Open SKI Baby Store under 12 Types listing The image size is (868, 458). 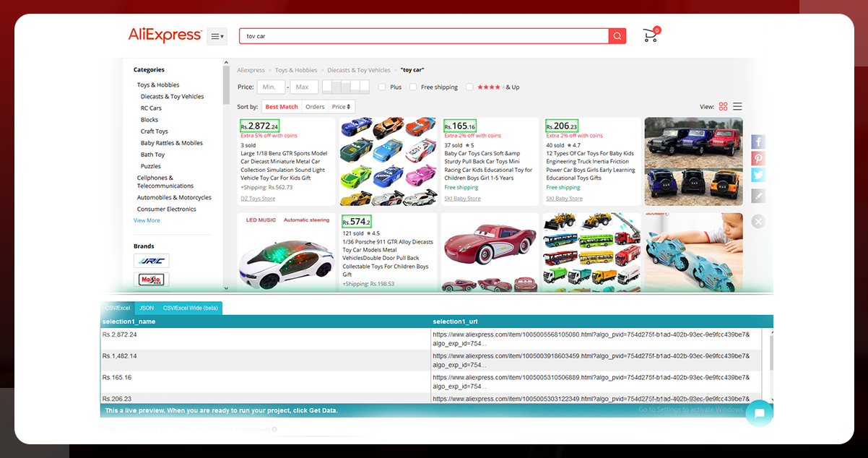[565, 199]
